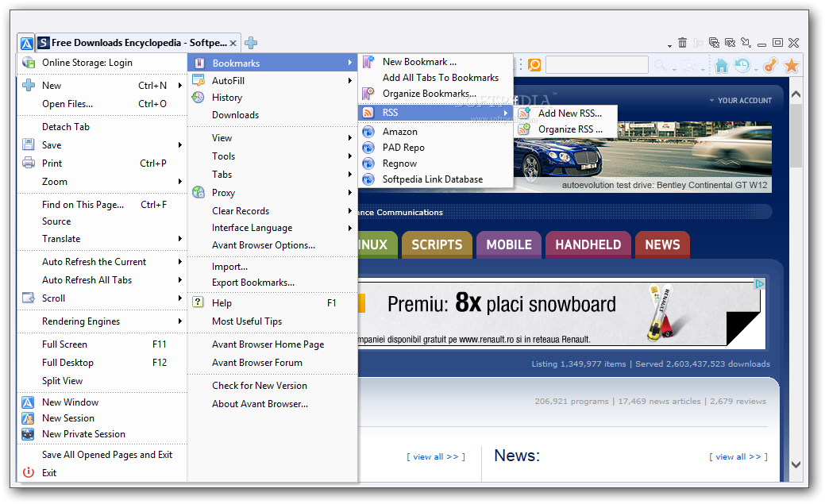Open the New submenu

(102, 85)
